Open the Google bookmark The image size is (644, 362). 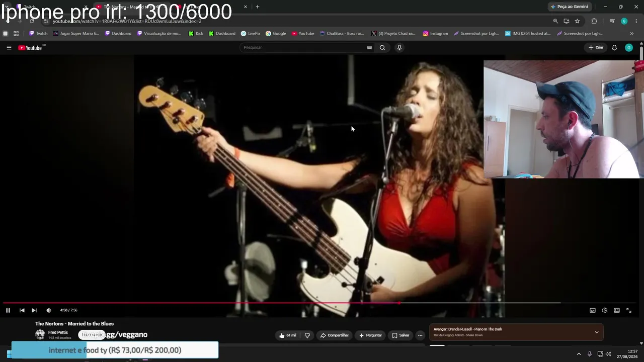coord(276,34)
